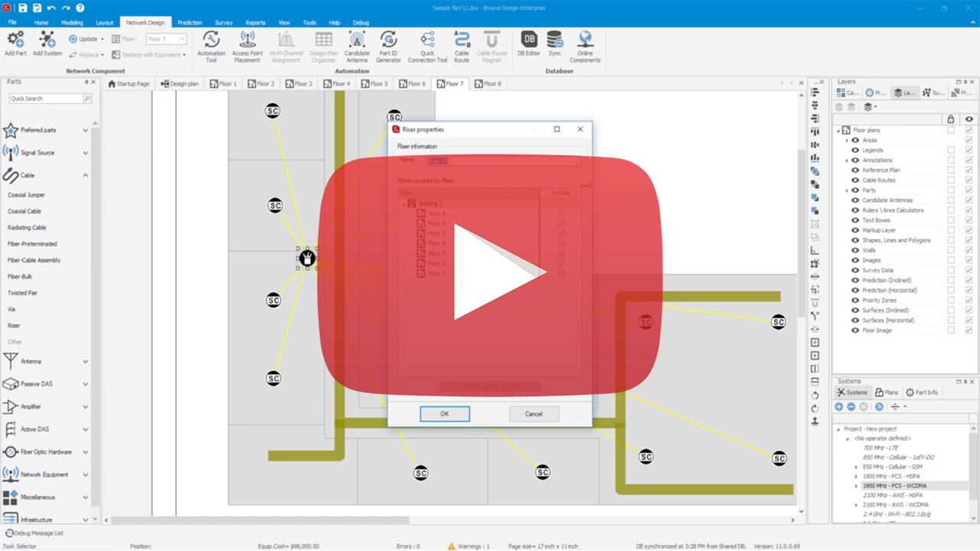Toggle visibility checkbox for Floor Image layer

click(x=969, y=330)
